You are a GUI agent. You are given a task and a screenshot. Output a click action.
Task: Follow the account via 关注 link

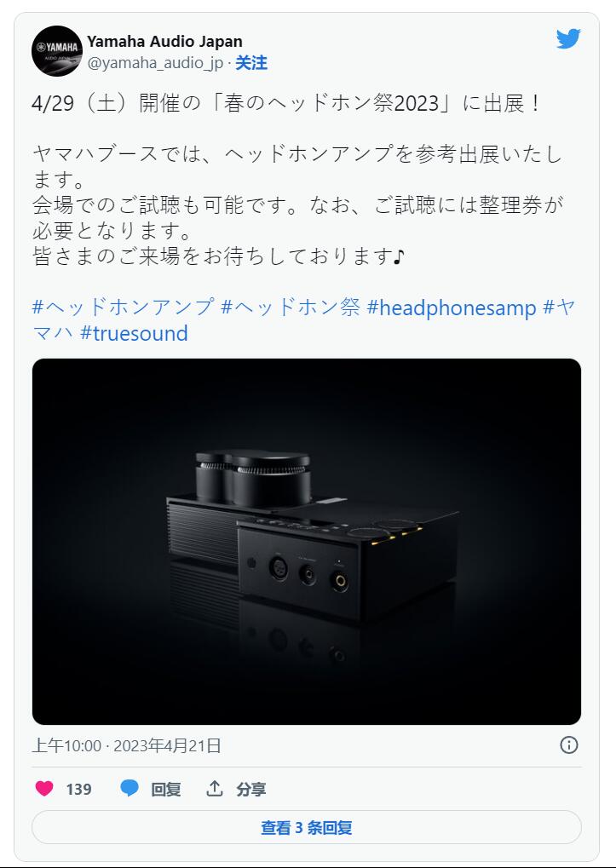(x=251, y=63)
